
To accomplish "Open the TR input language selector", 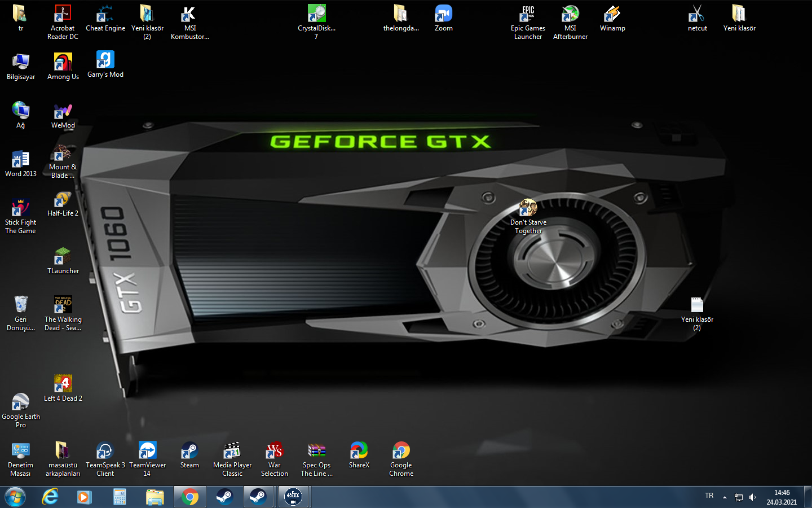I will [709, 496].
